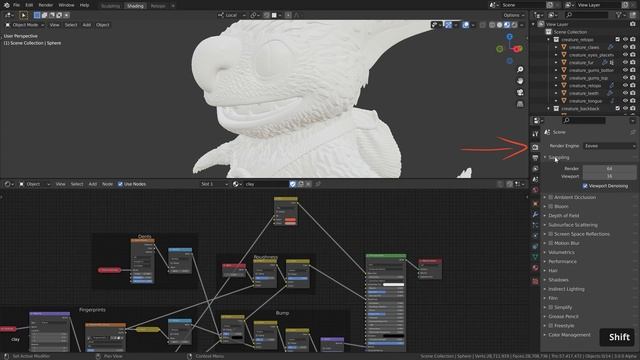Toggle the camera view icon

click(520, 93)
